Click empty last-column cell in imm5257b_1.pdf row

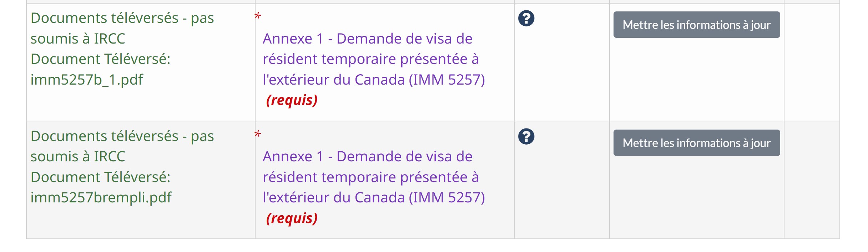point(812,62)
